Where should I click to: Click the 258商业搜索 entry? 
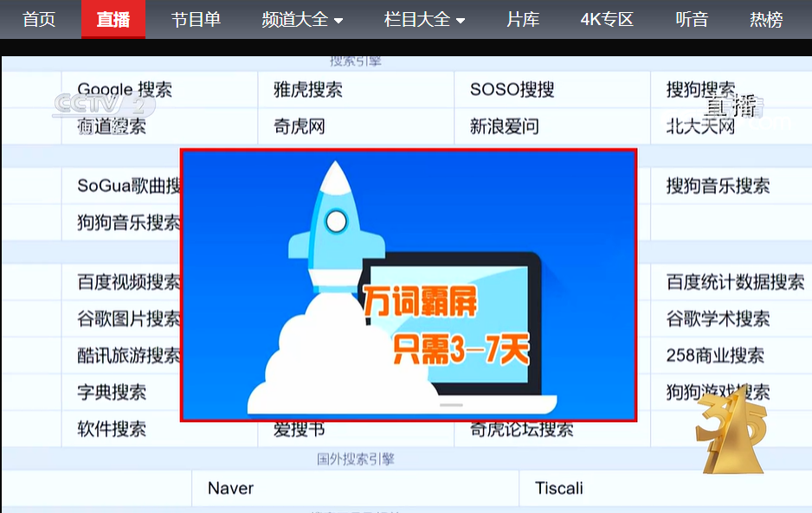point(715,356)
